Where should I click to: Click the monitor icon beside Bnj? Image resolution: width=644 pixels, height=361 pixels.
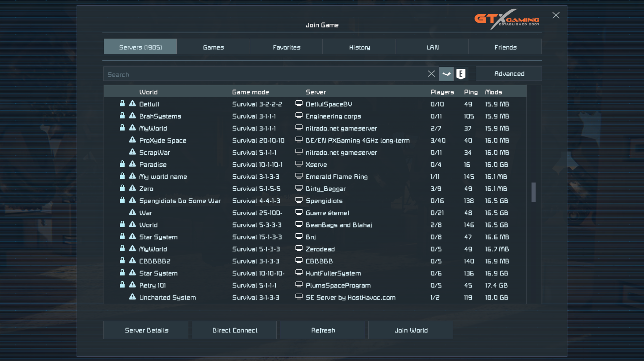[x=299, y=236]
